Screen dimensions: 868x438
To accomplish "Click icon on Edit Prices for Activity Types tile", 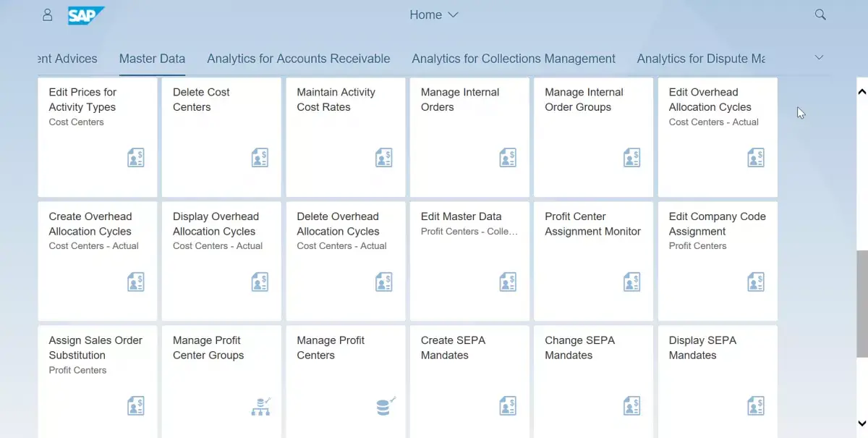I will click(136, 158).
